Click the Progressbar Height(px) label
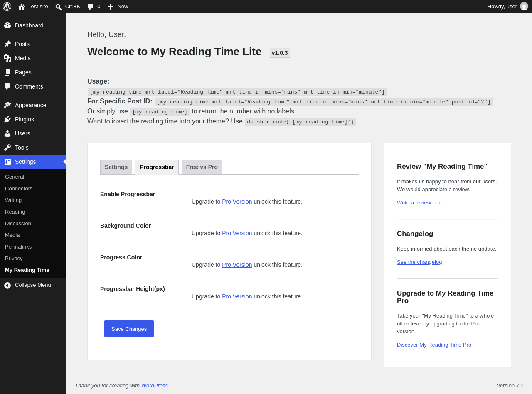 pos(133,289)
